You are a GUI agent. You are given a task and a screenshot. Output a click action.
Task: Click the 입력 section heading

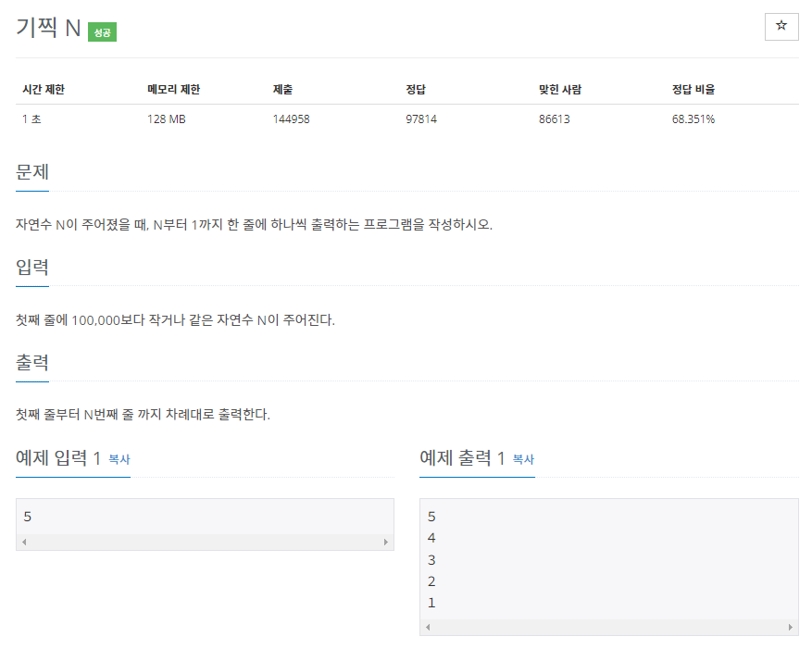point(32,268)
